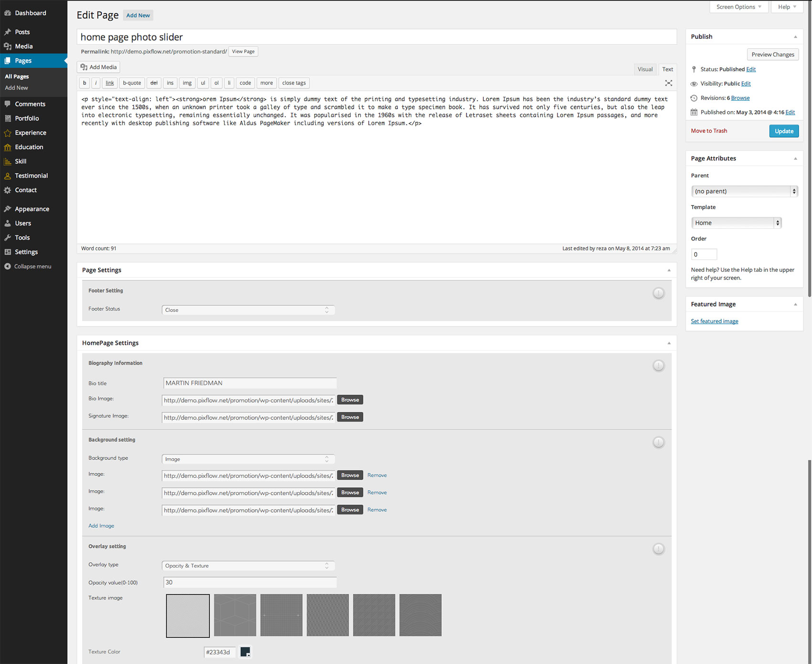The image size is (812, 664).
Task: Click the Testimonial sidebar icon
Action: pyautogui.click(x=8, y=176)
